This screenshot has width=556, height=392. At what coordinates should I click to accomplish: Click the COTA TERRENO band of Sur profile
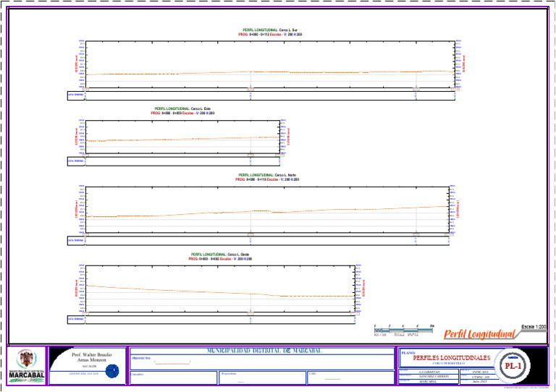click(261, 95)
